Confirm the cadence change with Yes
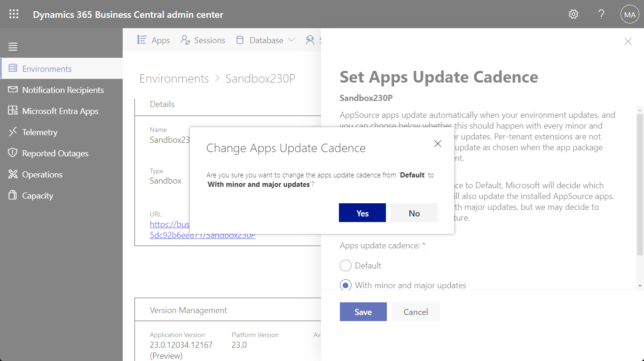 click(x=362, y=213)
